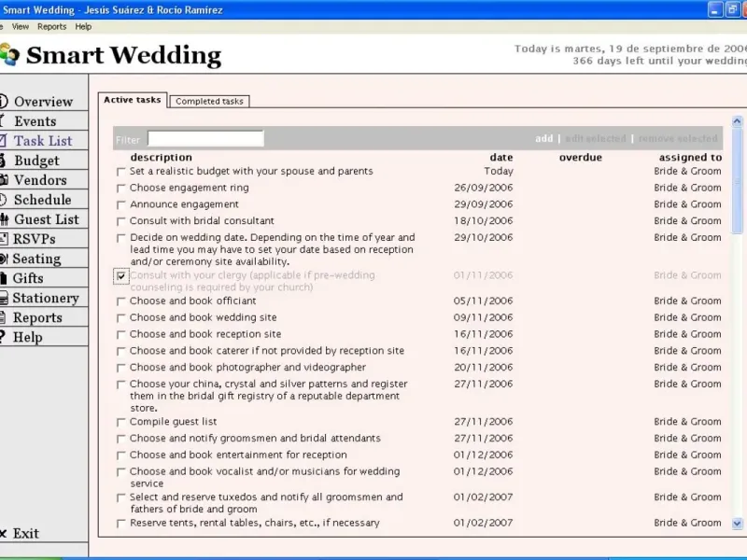Check the 'Decide on wedding date' checkbox
This screenshot has height=560, width=747.
121,238
